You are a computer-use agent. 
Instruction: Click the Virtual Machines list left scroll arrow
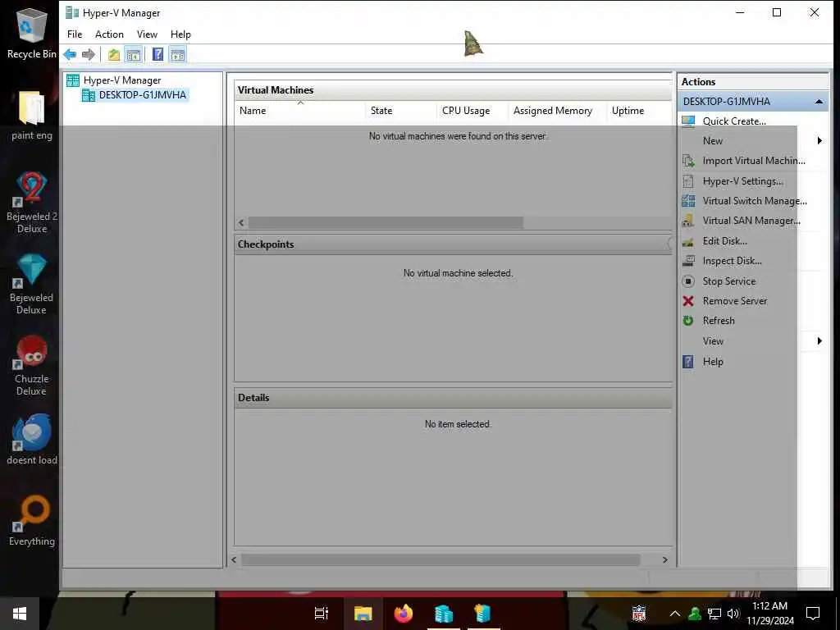[x=241, y=223]
